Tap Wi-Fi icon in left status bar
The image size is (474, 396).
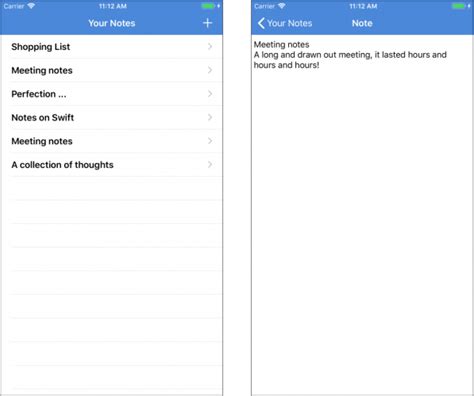tap(31, 6)
